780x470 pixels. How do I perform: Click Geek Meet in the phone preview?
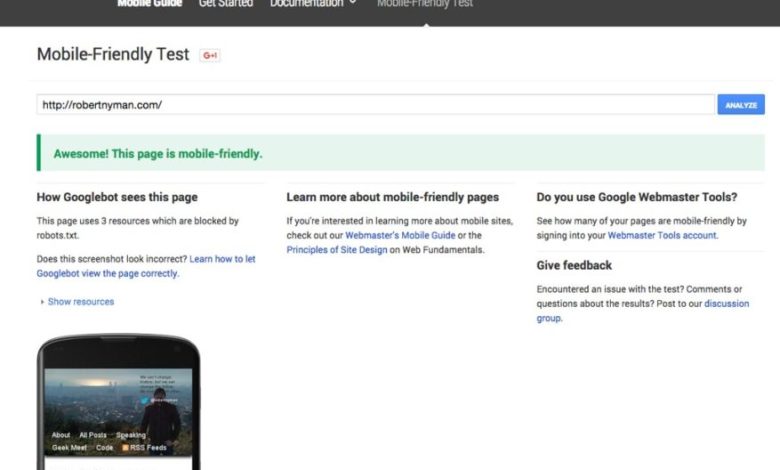[x=69, y=448]
